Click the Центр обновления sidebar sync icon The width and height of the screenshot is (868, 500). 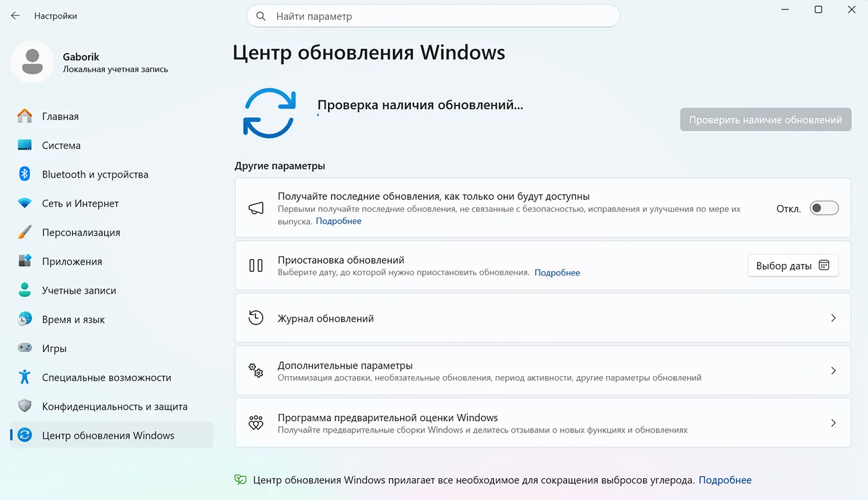25,435
